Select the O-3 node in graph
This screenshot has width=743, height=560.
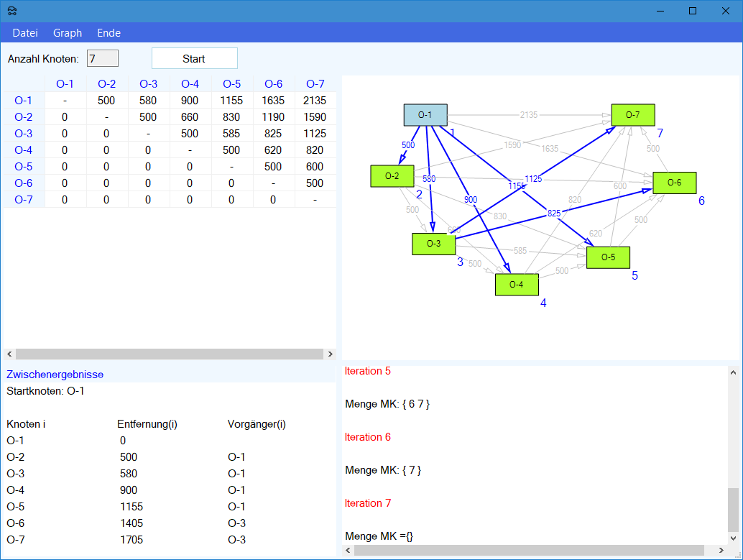coord(433,244)
